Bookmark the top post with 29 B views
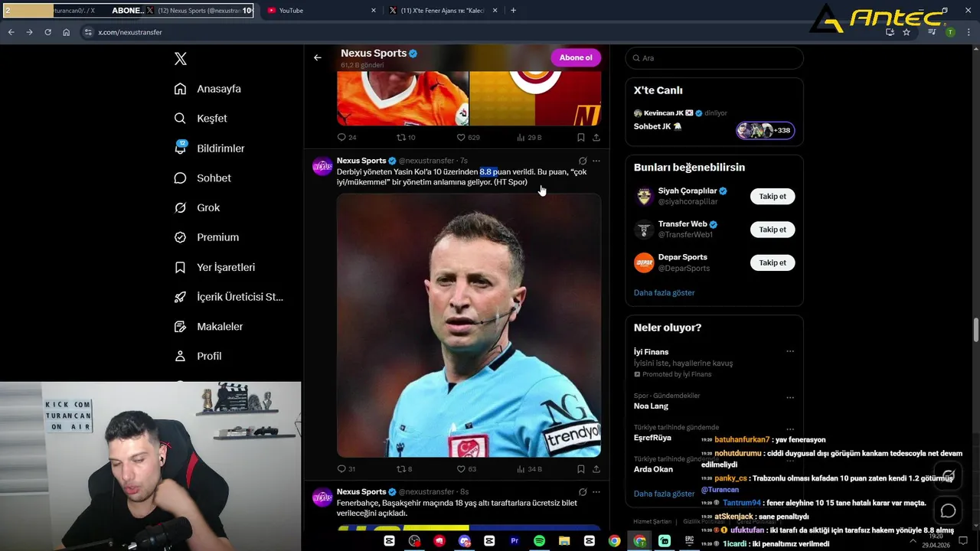The width and height of the screenshot is (980, 551). click(580, 138)
